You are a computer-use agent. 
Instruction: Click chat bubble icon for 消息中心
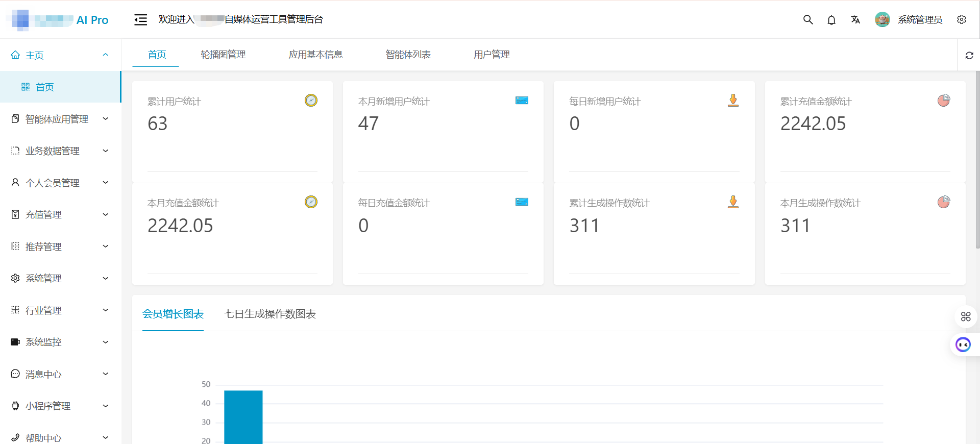15,374
